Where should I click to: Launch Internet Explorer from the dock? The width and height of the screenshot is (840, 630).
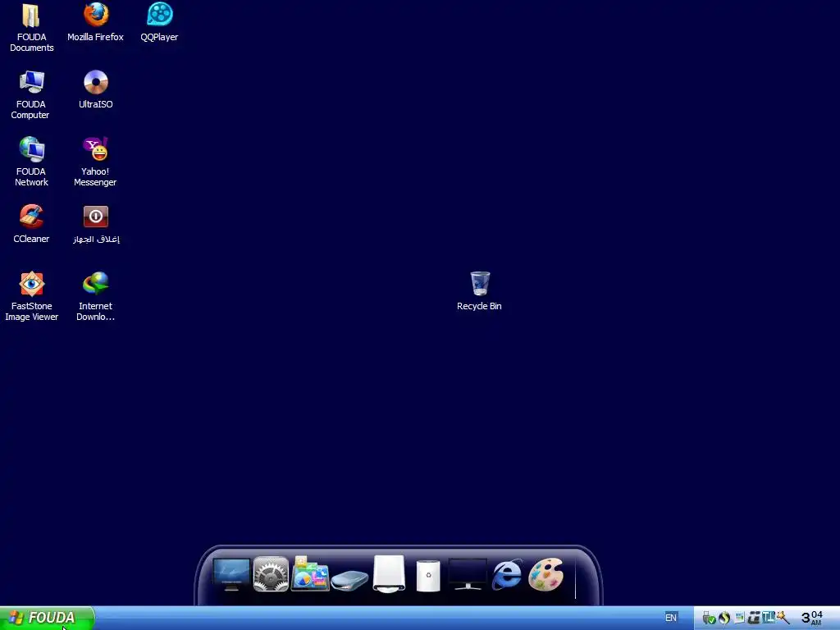(x=507, y=574)
